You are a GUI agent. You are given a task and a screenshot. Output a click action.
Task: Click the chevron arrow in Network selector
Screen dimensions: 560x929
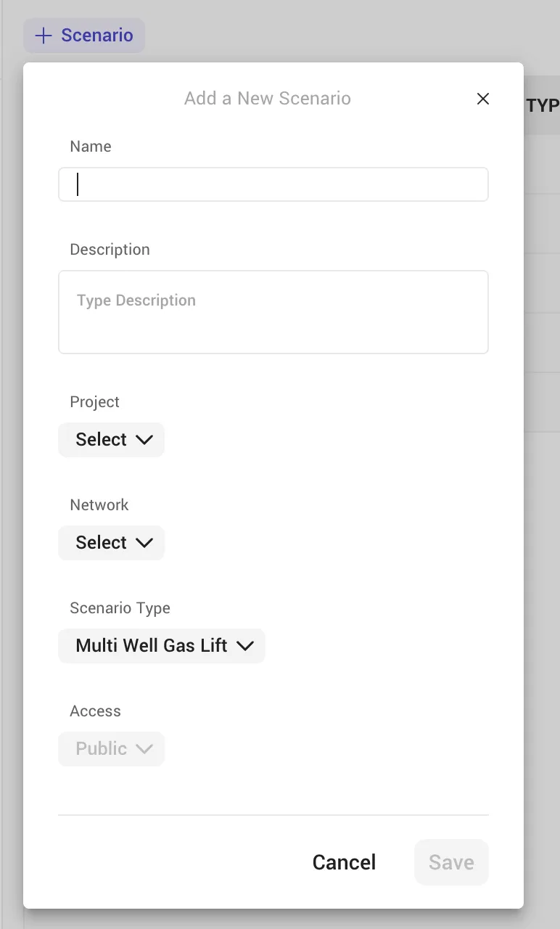point(144,543)
